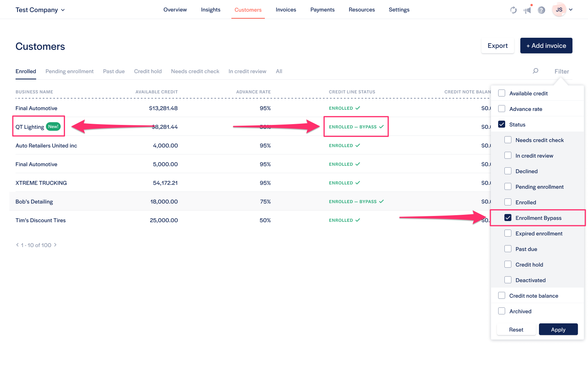
Task: Check the Archived filter option
Action: [x=502, y=311]
